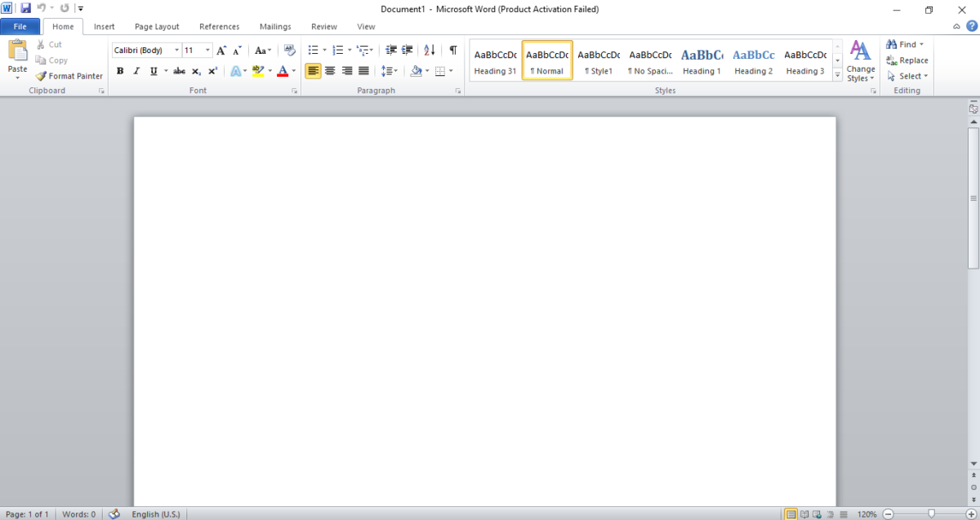Center align the paragraph

coord(330,71)
